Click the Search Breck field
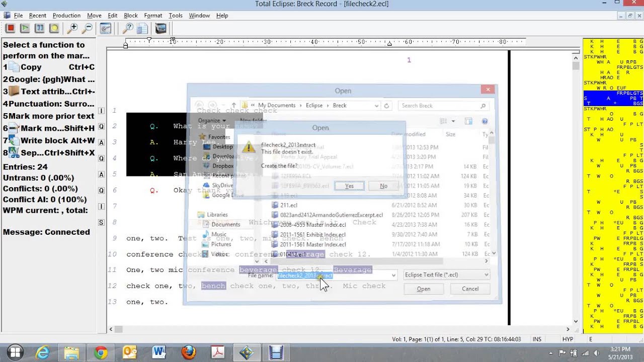 [443, 106]
